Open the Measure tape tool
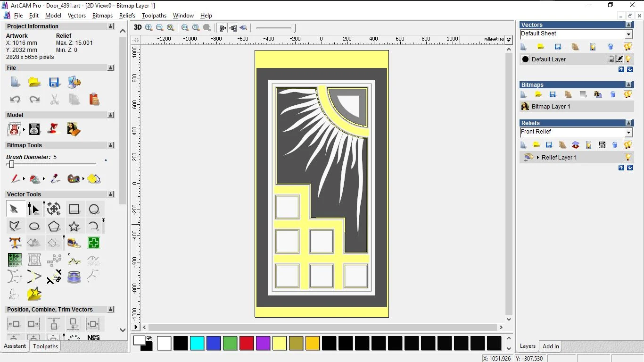 coord(74,243)
